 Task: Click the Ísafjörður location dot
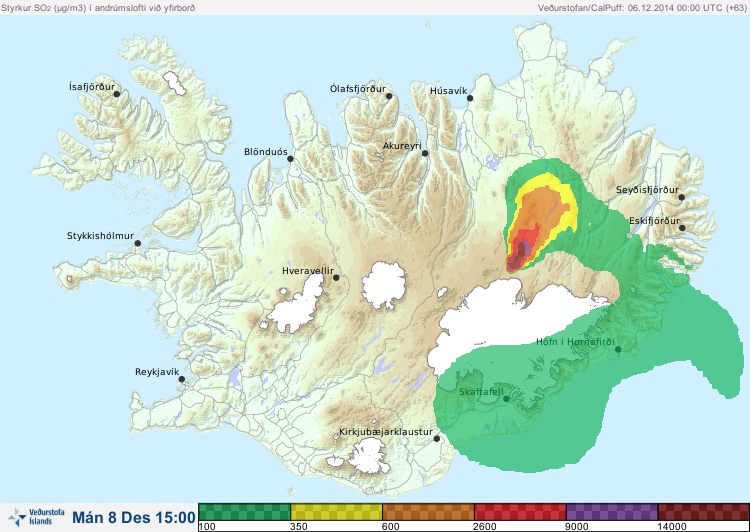pos(116,94)
